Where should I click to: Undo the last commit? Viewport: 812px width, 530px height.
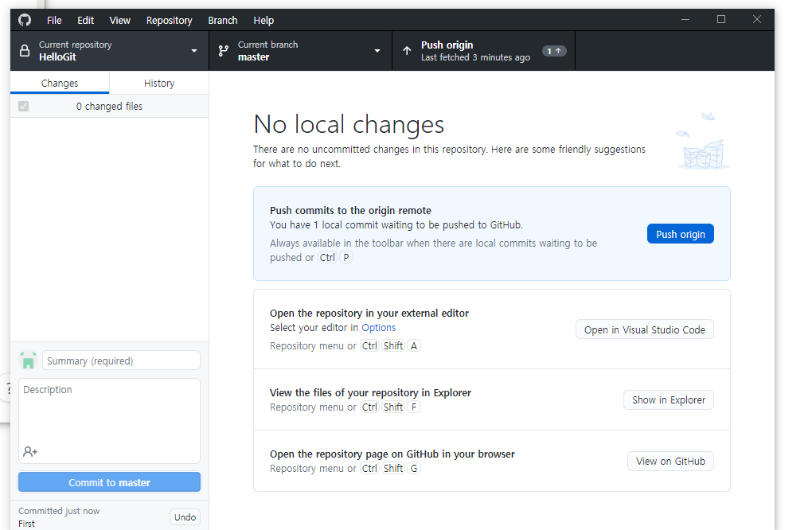tap(185, 517)
